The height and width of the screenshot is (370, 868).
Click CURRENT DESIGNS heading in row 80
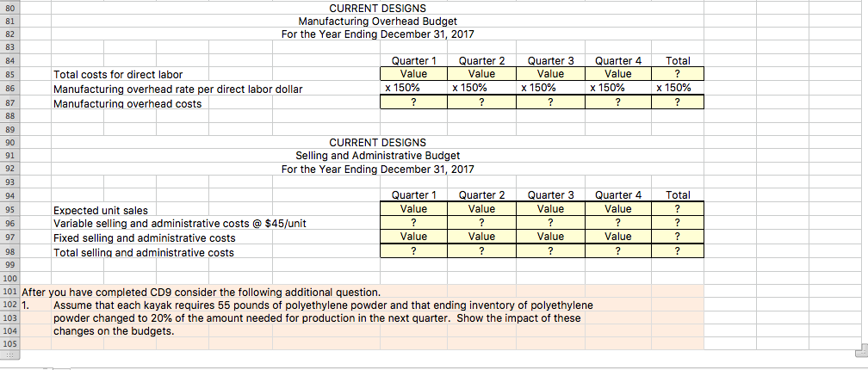pyautogui.click(x=377, y=9)
